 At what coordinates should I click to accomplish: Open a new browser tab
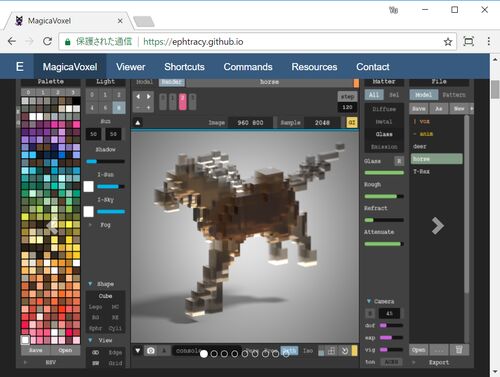(x=144, y=21)
